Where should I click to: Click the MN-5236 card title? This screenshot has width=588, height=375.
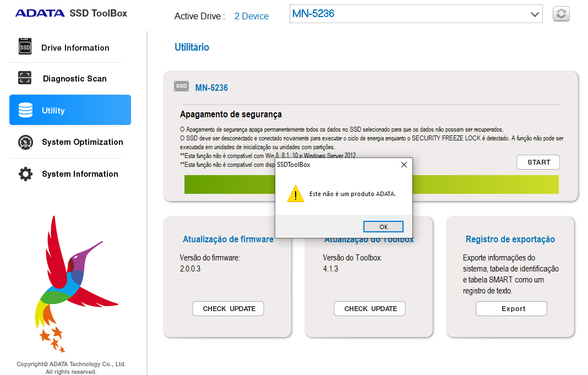click(x=211, y=88)
